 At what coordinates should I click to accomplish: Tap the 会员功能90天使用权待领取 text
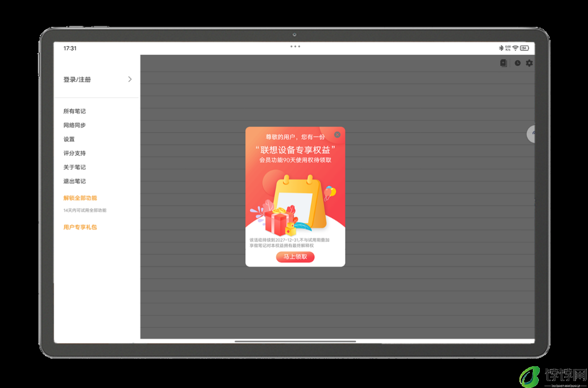tap(295, 160)
